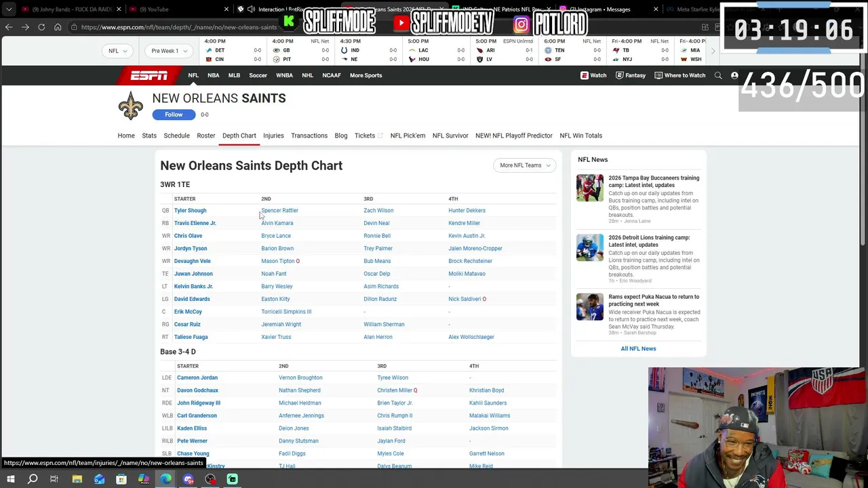Expand the NFL league dropdown in scoreboard
This screenshot has width=868, height=488.
point(117,51)
